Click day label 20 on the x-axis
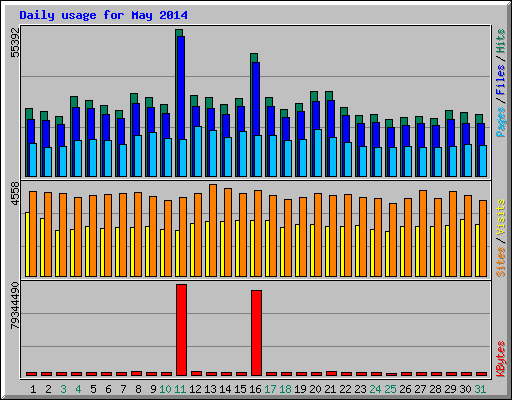Image resolution: width=512 pixels, height=400 pixels. pyautogui.click(x=315, y=389)
